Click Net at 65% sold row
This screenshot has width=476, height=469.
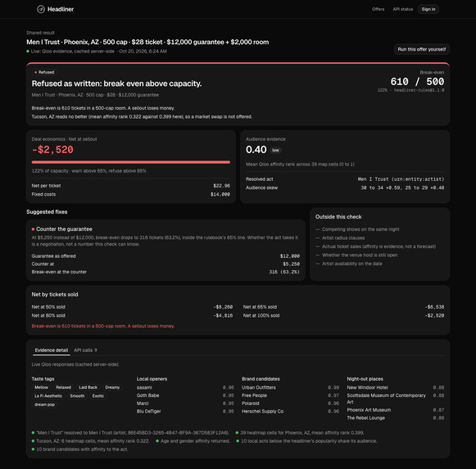343,307
